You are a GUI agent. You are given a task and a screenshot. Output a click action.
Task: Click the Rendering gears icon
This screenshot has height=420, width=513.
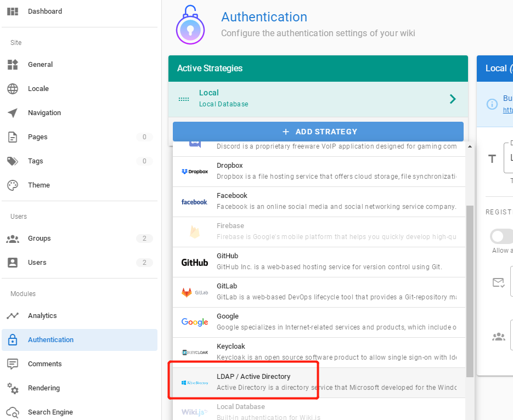click(13, 388)
